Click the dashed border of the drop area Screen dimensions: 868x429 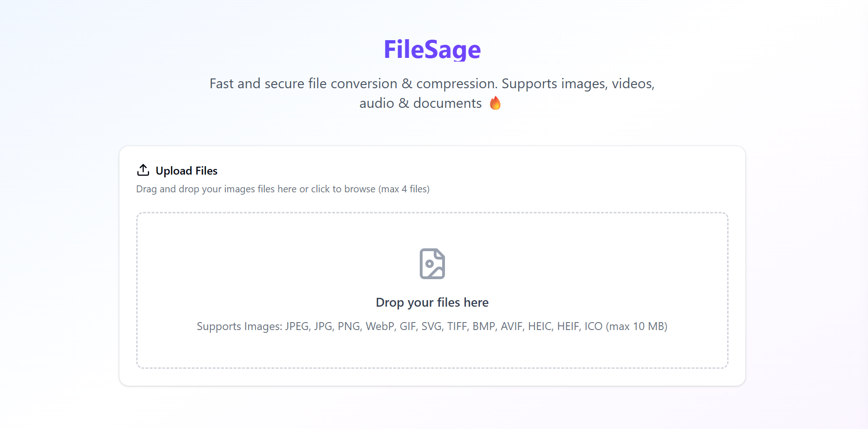[x=432, y=213]
